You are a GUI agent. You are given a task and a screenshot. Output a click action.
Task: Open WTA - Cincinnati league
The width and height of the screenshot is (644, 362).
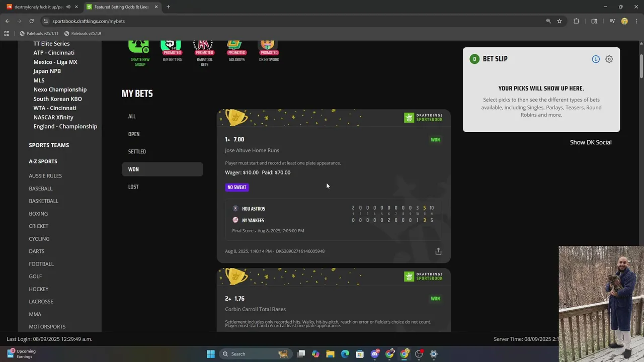point(55,108)
